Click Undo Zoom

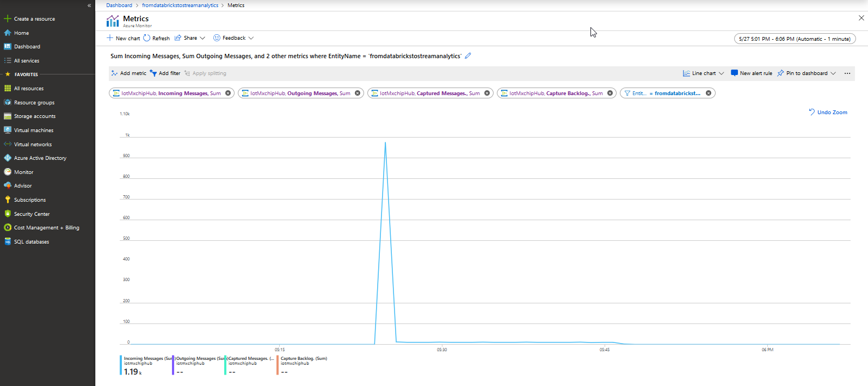pyautogui.click(x=828, y=112)
